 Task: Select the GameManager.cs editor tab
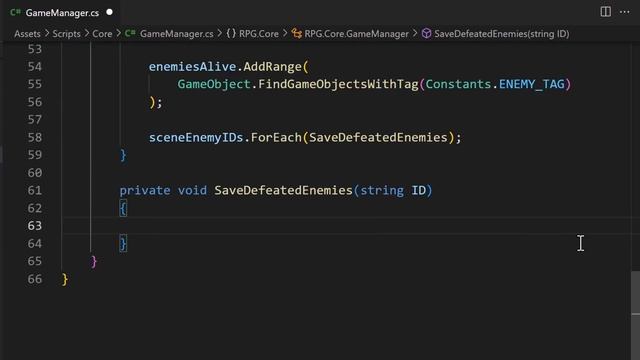(x=61, y=13)
